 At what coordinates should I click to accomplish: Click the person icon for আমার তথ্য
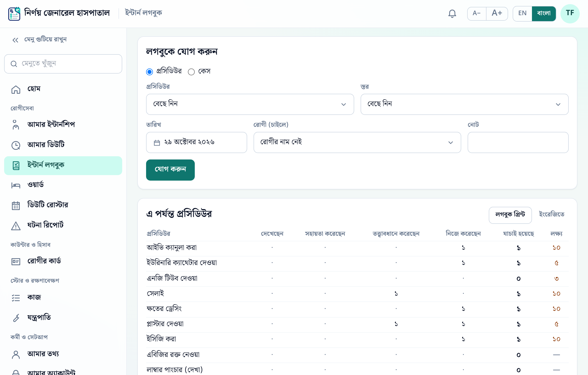pyautogui.click(x=16, y=355)
